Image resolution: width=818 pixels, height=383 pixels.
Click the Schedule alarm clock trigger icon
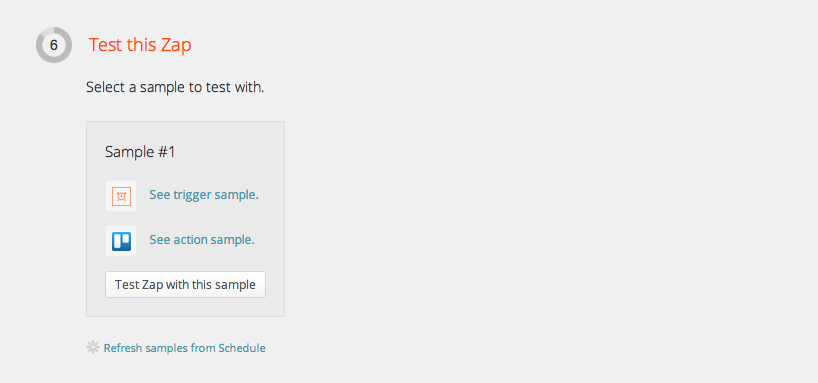pos(121,196)
